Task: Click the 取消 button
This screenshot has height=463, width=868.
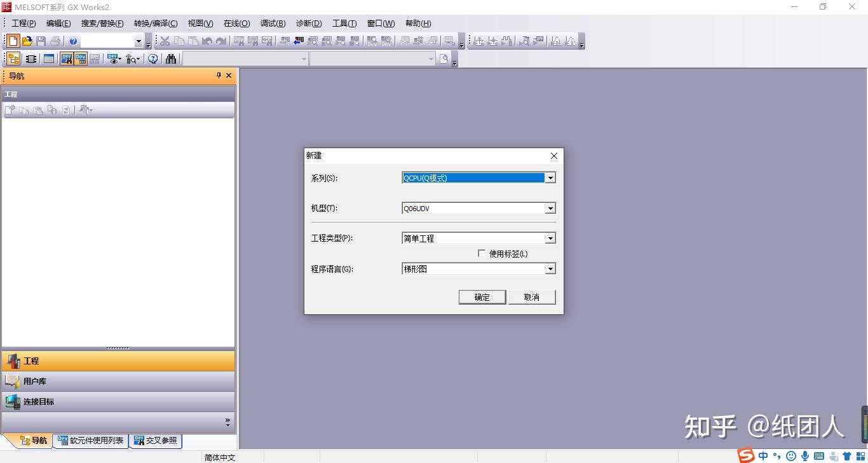Action: (532, 297)
